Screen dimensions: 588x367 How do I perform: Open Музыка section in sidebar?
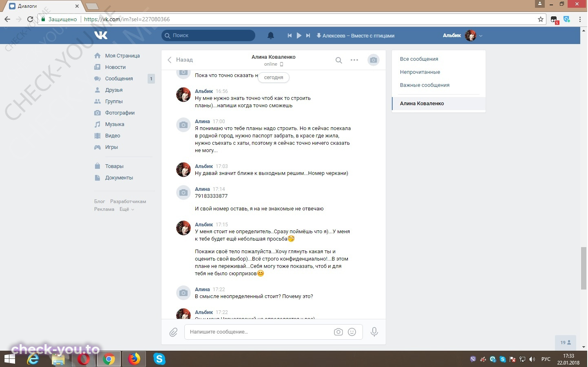115,124
